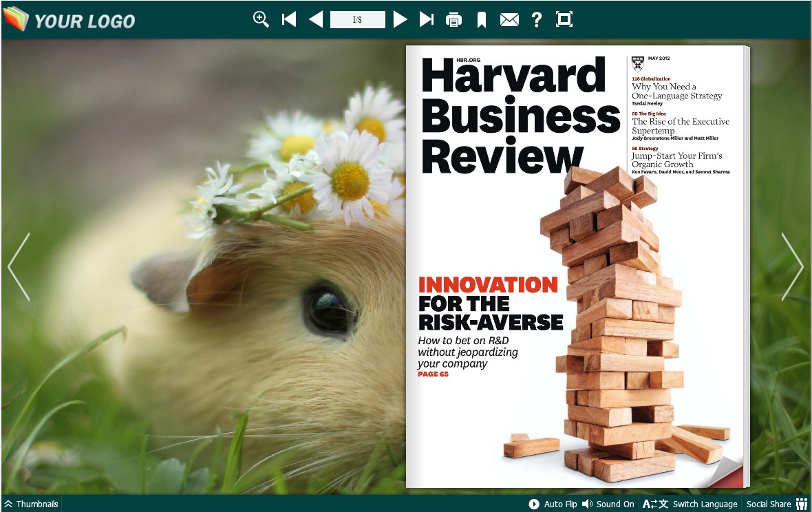The height and width of the screenshot is (512, 812).
Task: Click 'Jump-Start Your Firm's Organic Growth' headline
Action: [676, 160]
